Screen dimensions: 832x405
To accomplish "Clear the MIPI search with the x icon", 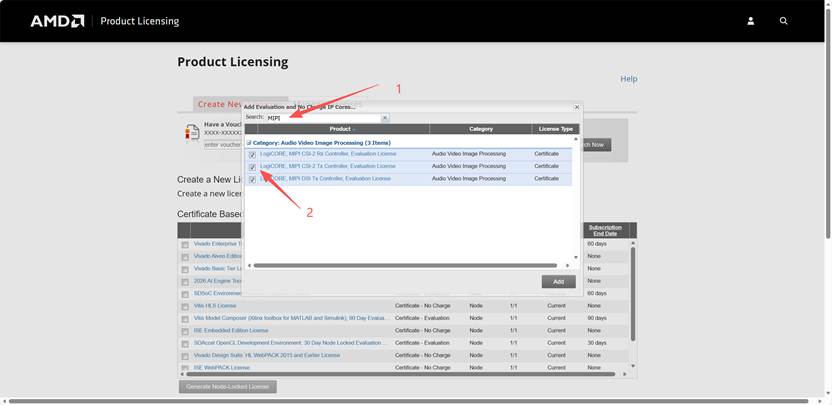I will (x=385, y=117).
